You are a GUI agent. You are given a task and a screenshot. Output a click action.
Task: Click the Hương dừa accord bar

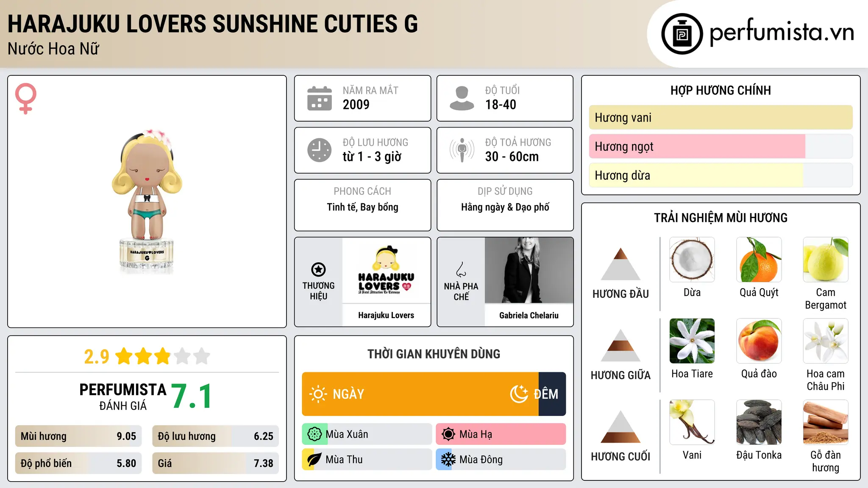click(x=721, y=175)
